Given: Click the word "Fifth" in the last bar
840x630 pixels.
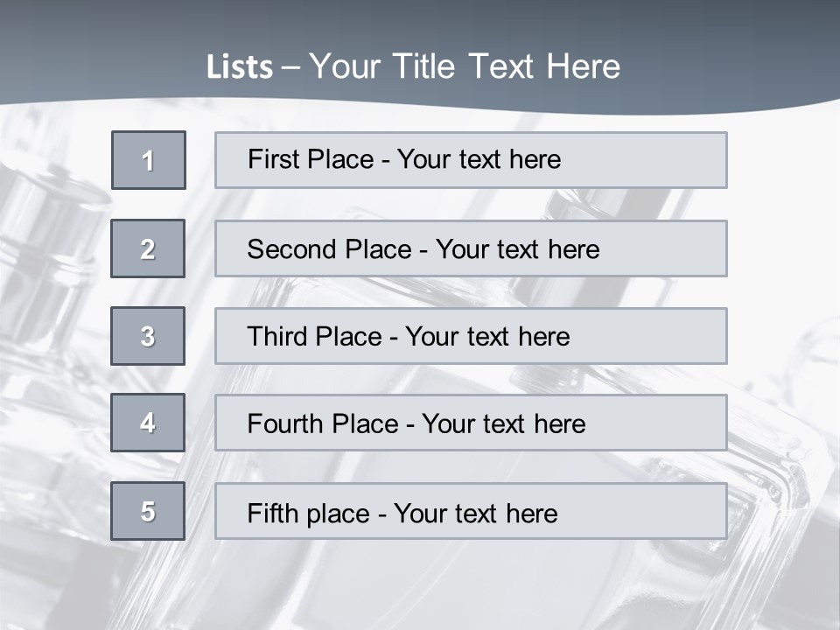Looking at the screenshot, I should tap(273, 514).
